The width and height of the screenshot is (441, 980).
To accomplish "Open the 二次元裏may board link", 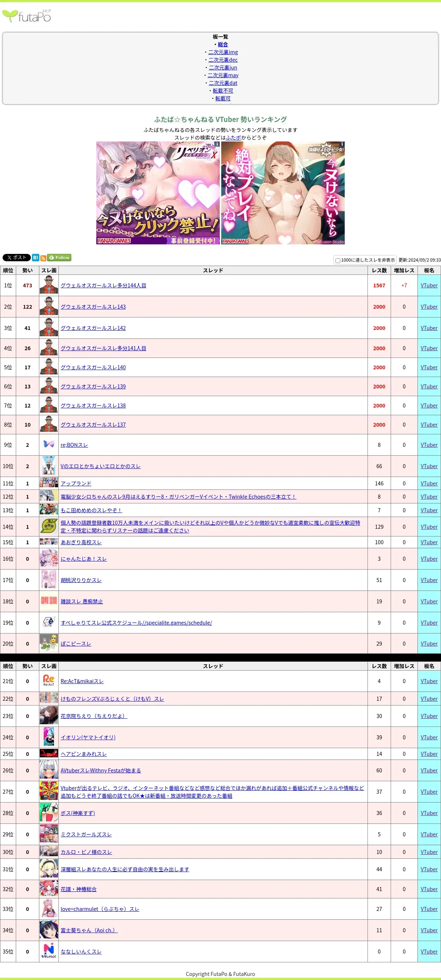I will 223,75.
